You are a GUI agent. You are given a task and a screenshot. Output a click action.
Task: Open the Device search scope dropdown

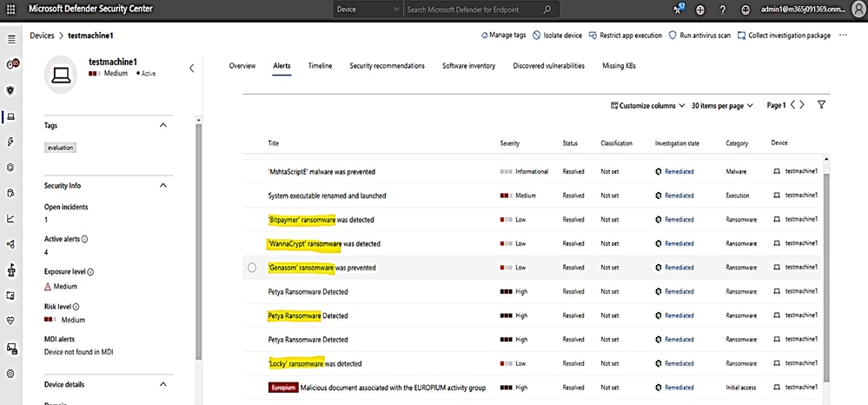pyautogui.click(x=368, y=10)
